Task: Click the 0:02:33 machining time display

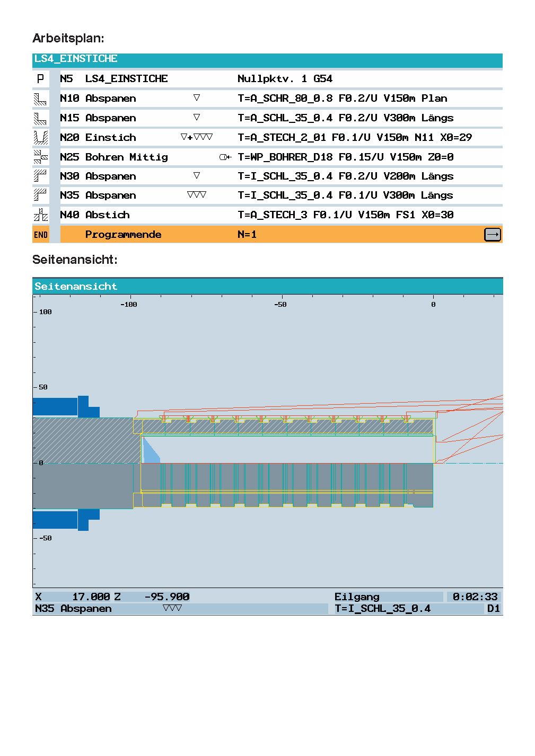Action: tap(475, 597)
